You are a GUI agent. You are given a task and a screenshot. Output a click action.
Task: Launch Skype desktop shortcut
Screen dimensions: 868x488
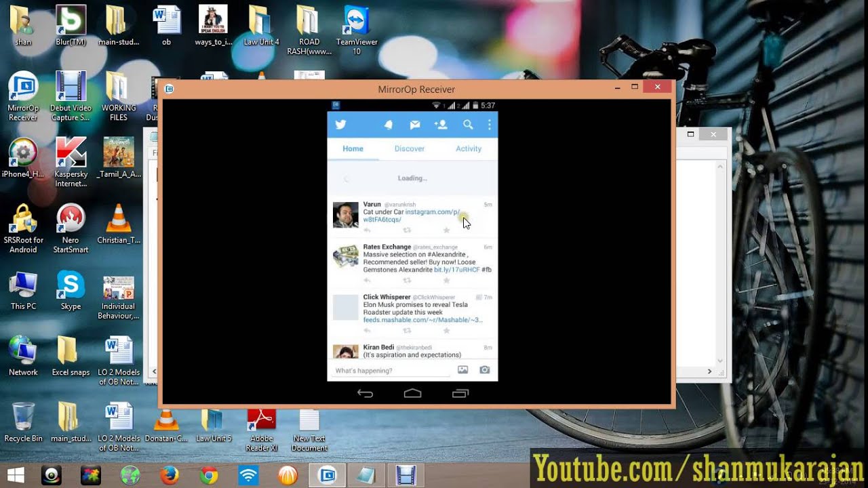point(71,290)
